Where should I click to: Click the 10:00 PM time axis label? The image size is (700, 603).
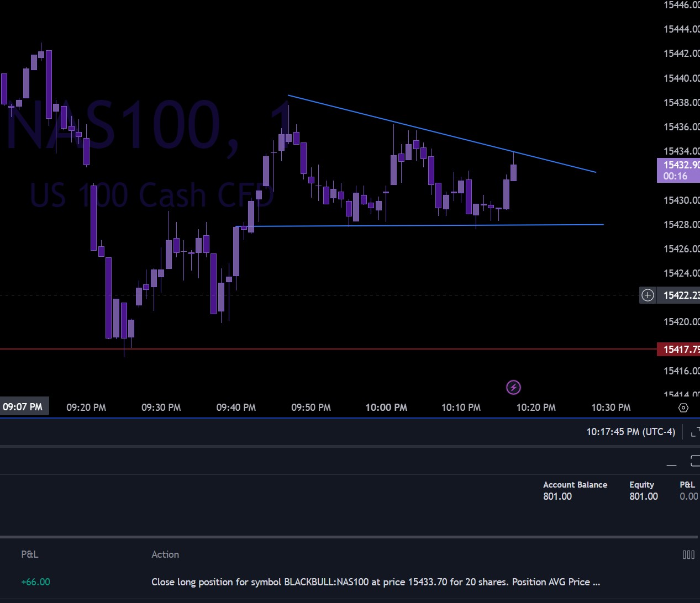pyautogui.click(x=386, y=408)
